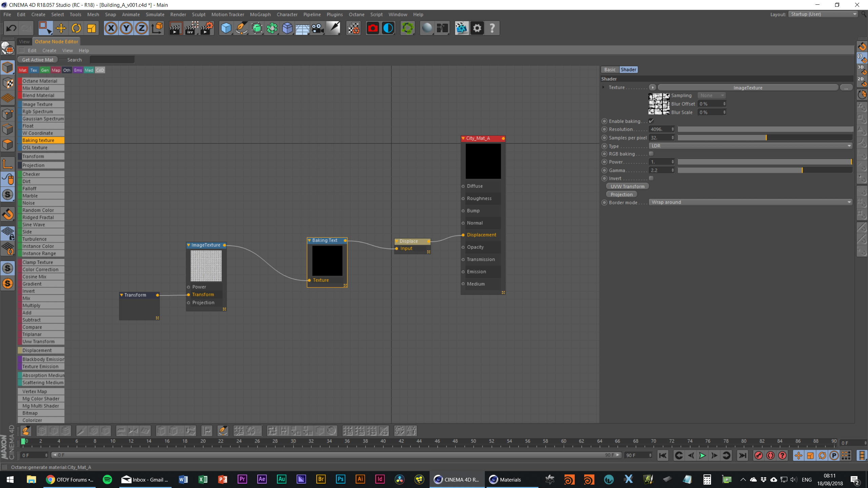Click the UVW Transform button
This screenshot has width=868, height=488.
[x=627, y=186]
